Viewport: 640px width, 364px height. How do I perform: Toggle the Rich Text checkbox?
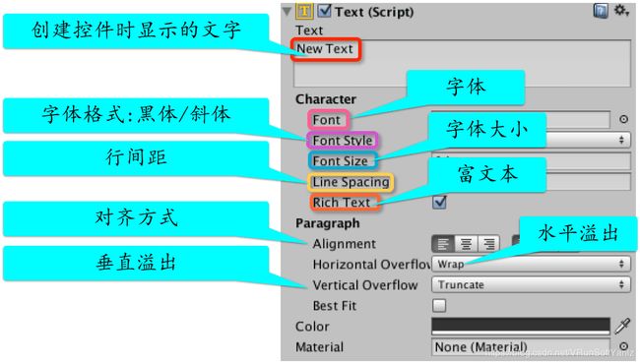tap(439, 202)
